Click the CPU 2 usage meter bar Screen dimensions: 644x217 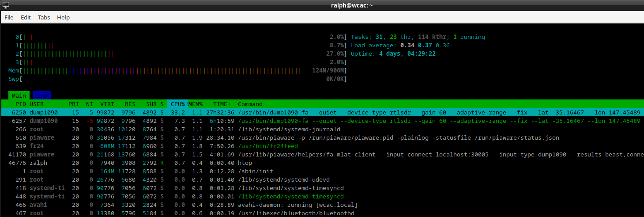[x=177, y=54]
